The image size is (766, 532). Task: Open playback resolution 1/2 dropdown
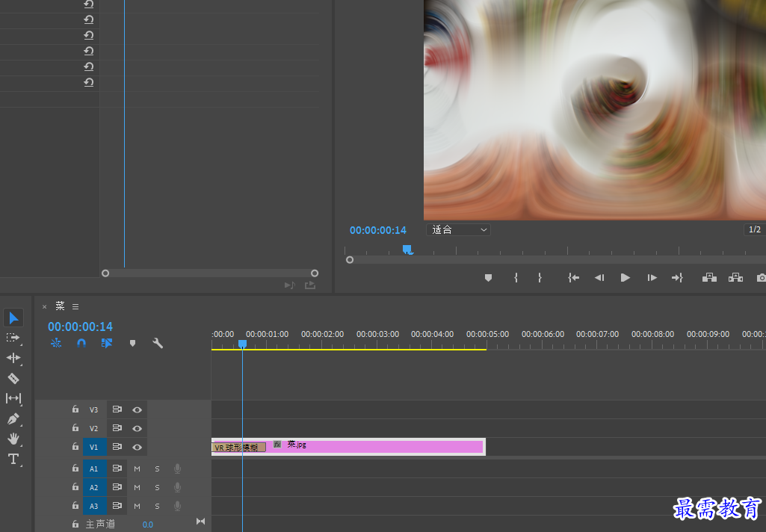click(755, 229)
